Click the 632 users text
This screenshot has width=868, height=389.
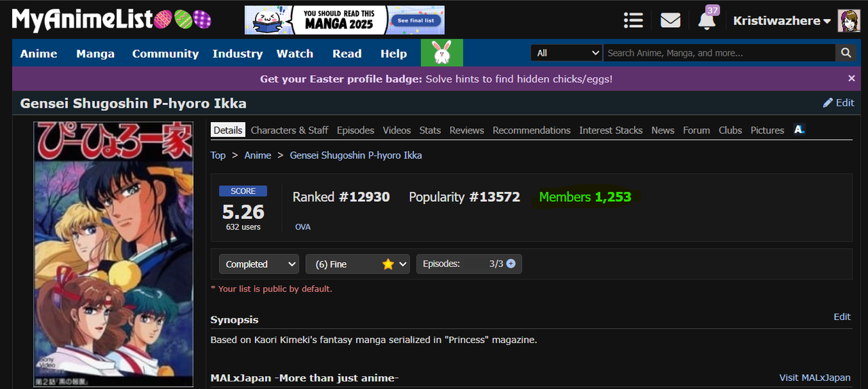(x=243, y=227)
